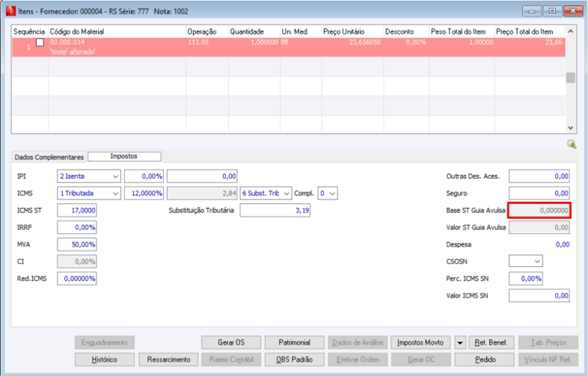Click the OBS Padrão button
The image size is (588, 376).
(x=294, y=360)
